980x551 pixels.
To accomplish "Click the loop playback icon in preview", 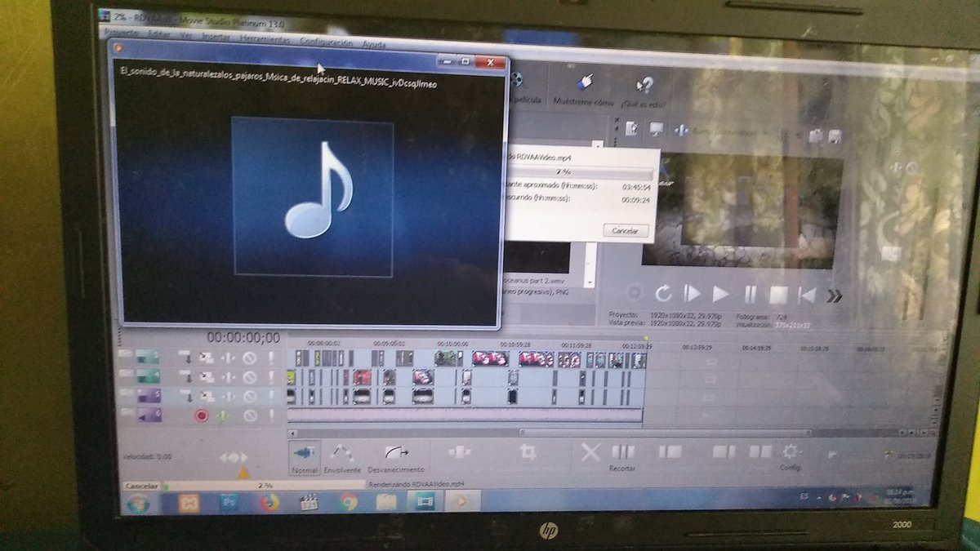I will tap(663, 293).
